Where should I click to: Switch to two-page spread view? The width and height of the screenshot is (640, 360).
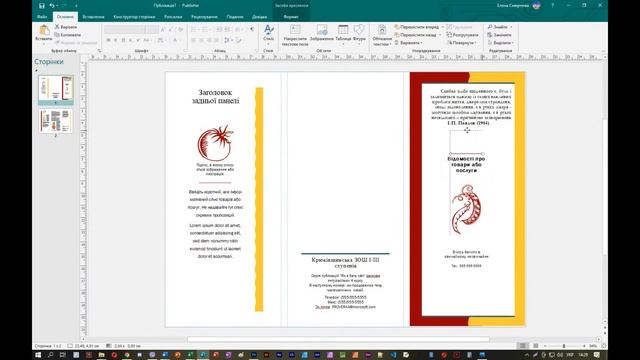536,346
